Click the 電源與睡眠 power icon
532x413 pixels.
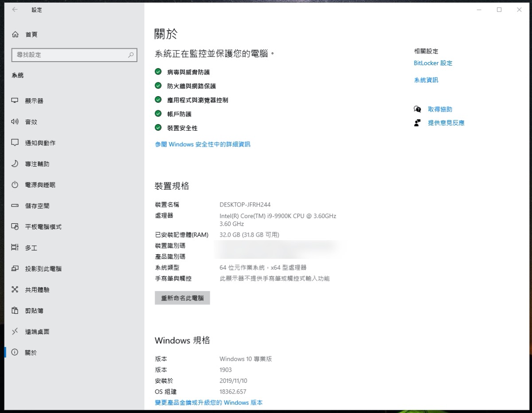[x=15, y=185]
